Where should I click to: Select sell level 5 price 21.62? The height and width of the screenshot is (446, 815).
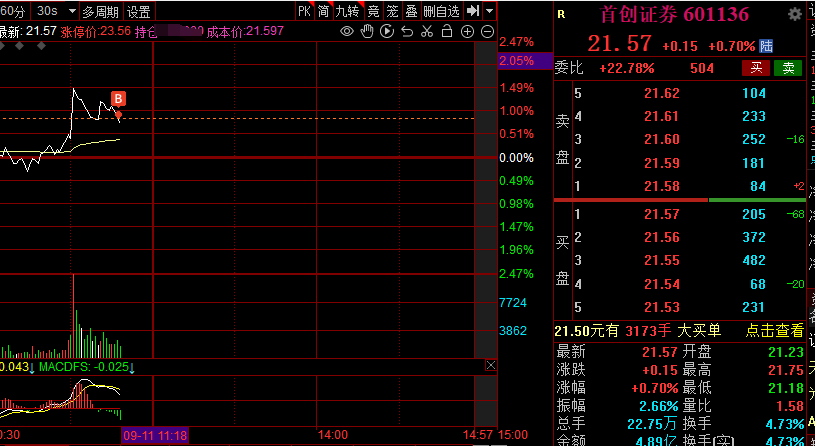click(662, 93)
